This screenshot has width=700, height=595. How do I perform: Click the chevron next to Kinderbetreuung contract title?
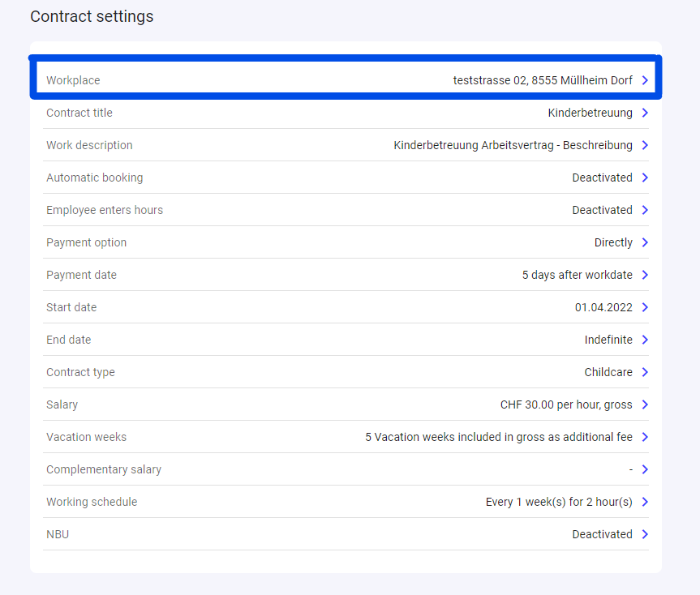645,113
